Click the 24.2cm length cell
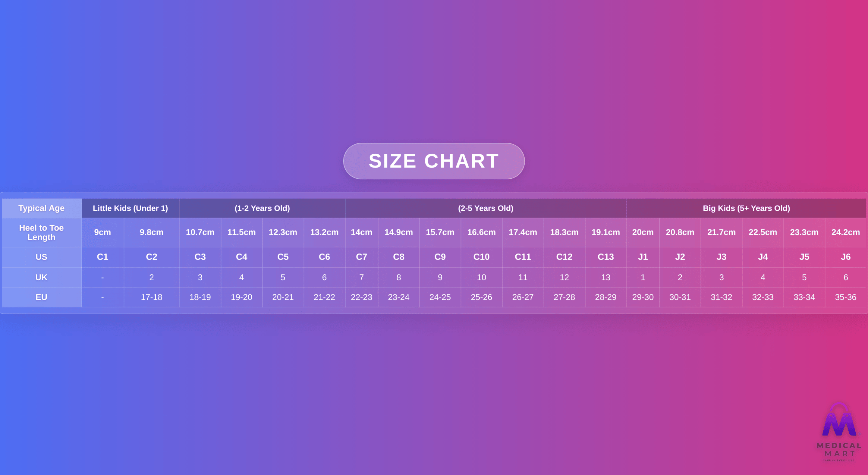The height and width of the screenshot is (475, 868). point(845,232)
